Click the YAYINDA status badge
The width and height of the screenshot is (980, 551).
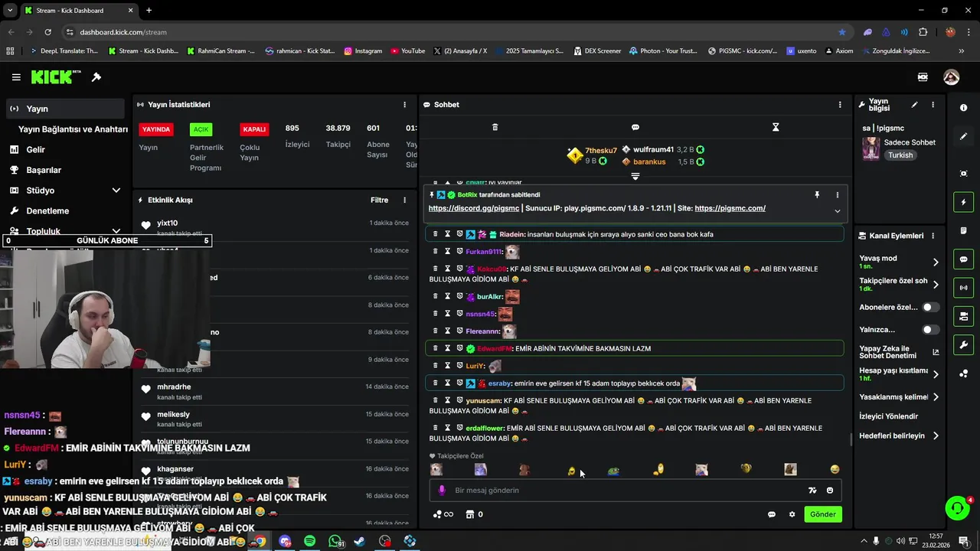point(156,129)
